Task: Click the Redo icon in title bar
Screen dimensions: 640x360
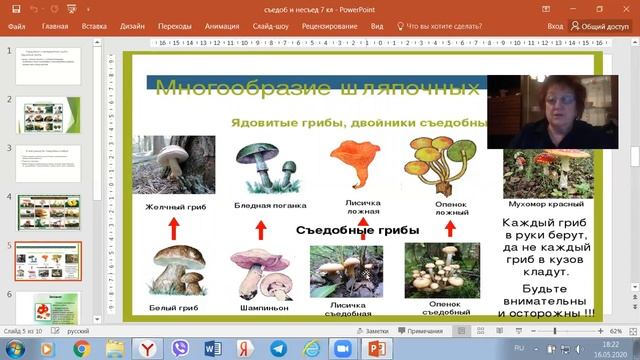Action: (54, 9)
